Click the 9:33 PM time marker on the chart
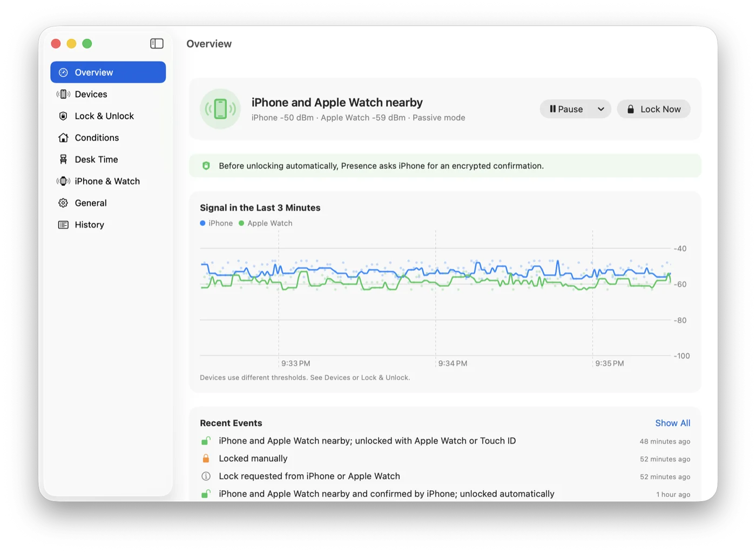 pos(295,363)
